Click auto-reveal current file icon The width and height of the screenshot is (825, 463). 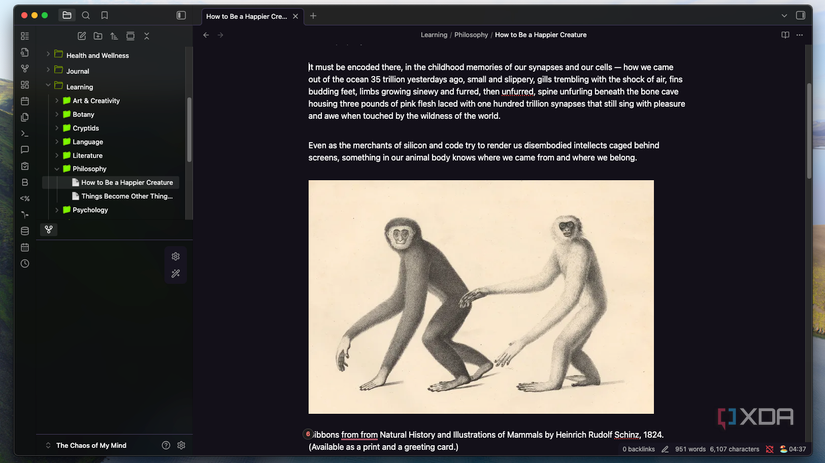point(130,36)
